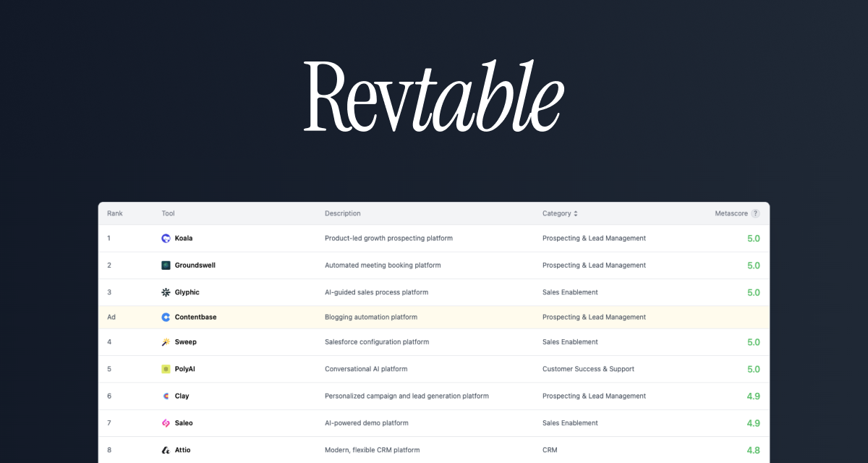Click the Revtable logo

click(x=433, y=95)
